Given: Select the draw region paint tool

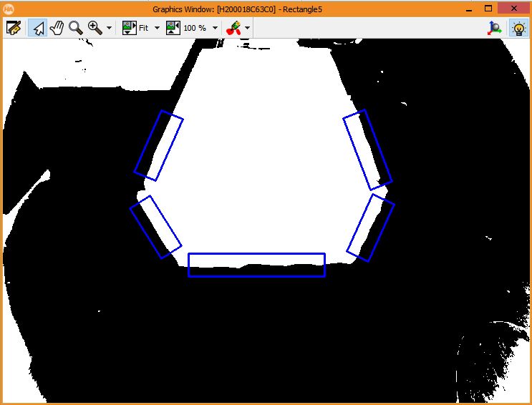Looking at the screenshot, I should tap(233, 28).
